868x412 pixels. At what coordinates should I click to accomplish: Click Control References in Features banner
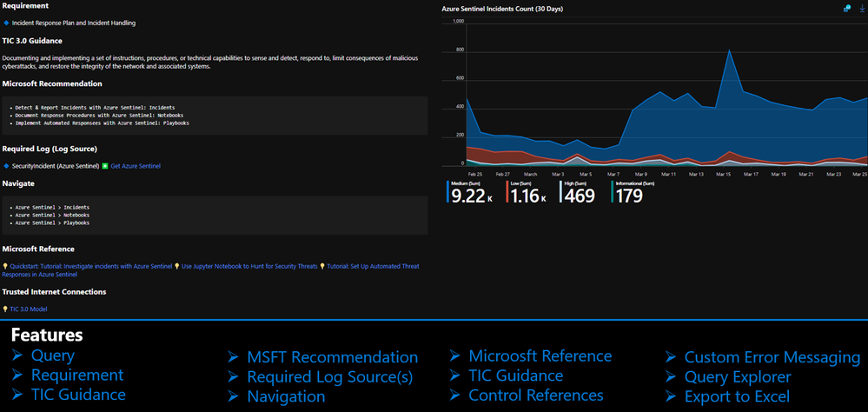click(x=536, y=395)
